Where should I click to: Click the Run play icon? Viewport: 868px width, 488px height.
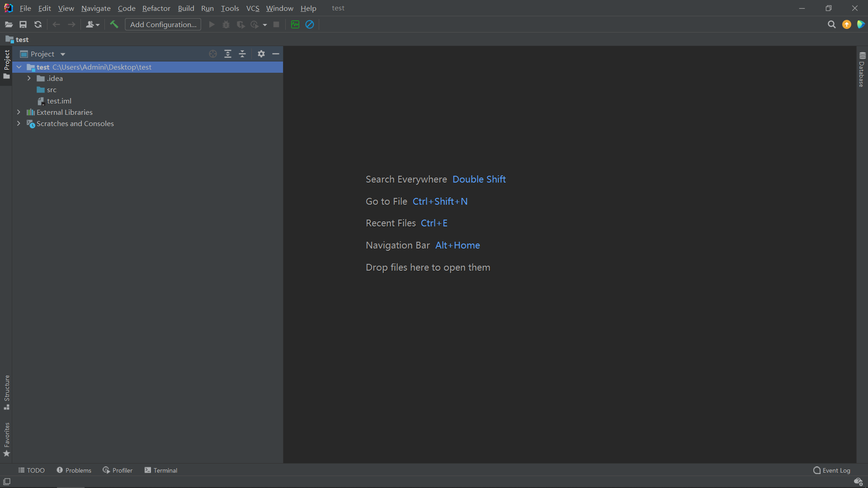pyautogui.click(x=212, y=24)
